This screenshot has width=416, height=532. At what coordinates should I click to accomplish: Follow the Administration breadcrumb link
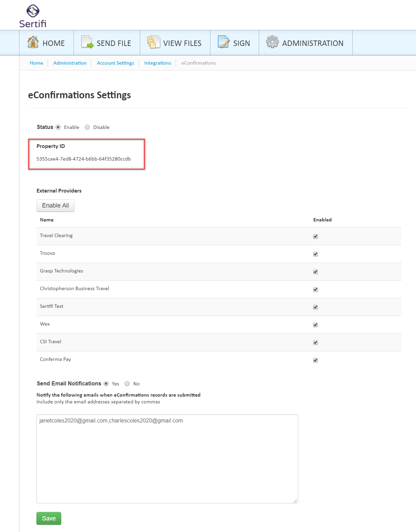(70, 63)
